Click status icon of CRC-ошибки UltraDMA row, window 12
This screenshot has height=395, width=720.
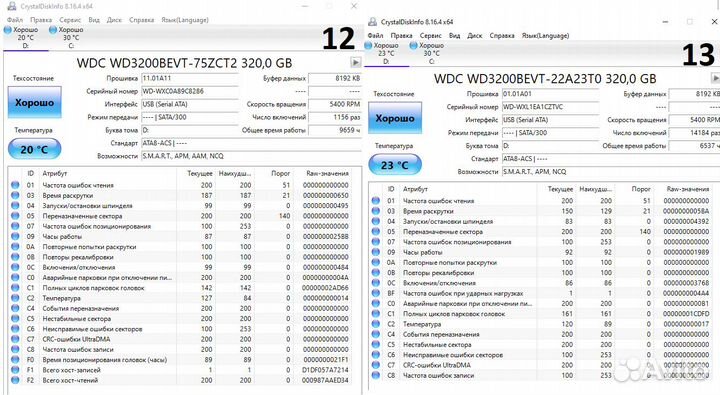(x=15, y=339)
